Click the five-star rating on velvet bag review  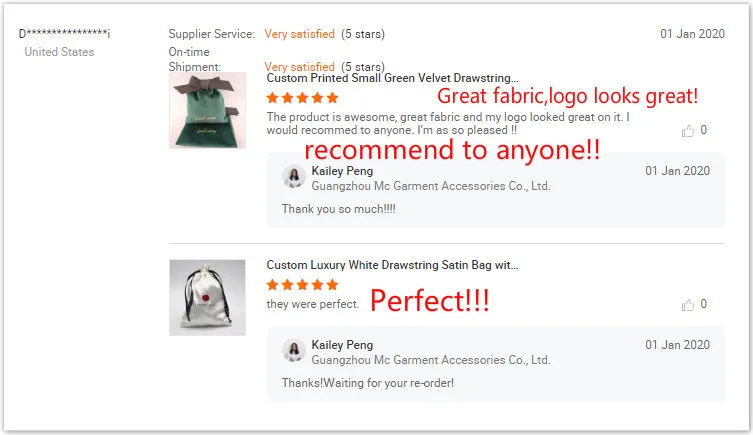[x=303, y=98]
